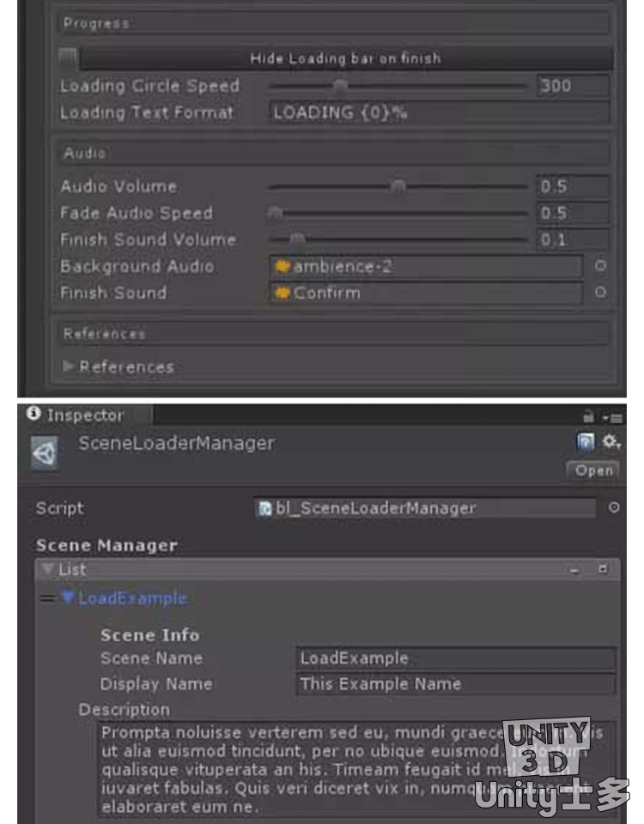644x824 pixels.
Task: Open the help reference book icon
Action: pos(585,443)
